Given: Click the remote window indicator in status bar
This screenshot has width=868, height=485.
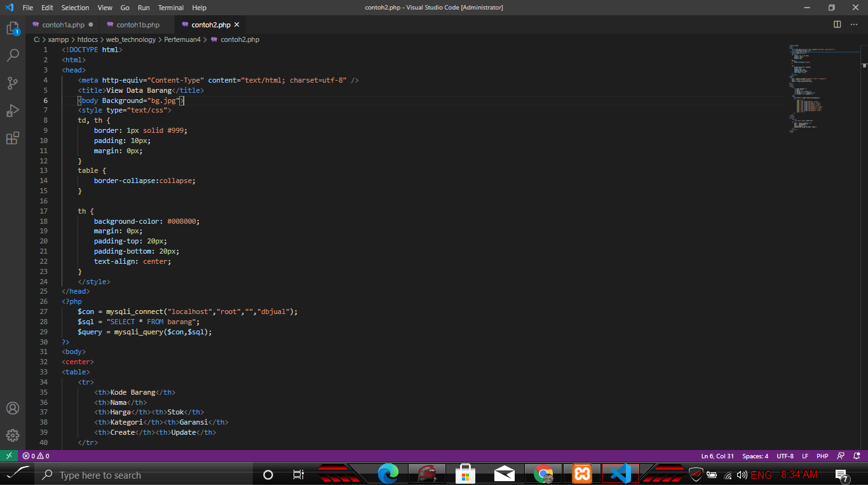Looking at the screenshot, I should (x=8, y=456).
